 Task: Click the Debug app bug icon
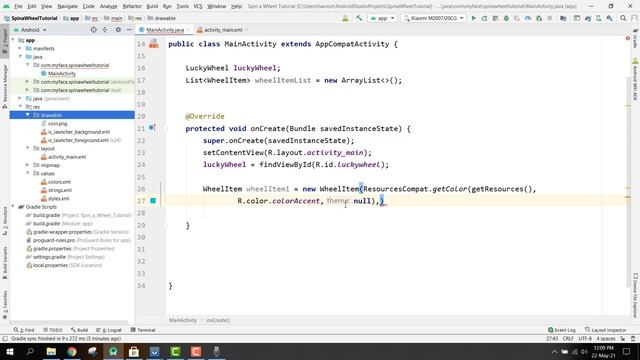click(x=506, y=18)
